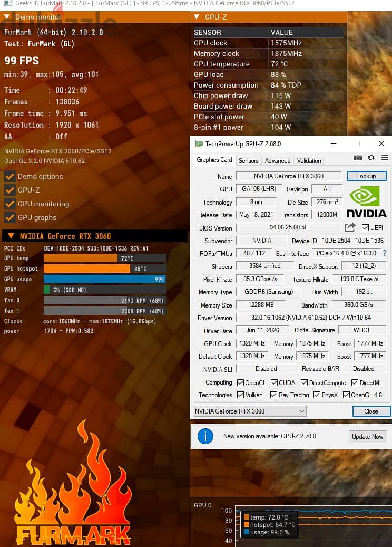The height and width of the screenshot is (547, 392).
Task: Click the Memory Size 12288 MB field
Action: click(x=261, y=304)
